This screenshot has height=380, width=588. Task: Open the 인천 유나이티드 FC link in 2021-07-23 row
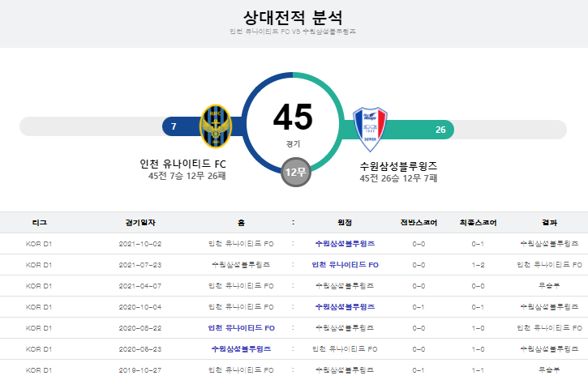(x=345, y=265)
